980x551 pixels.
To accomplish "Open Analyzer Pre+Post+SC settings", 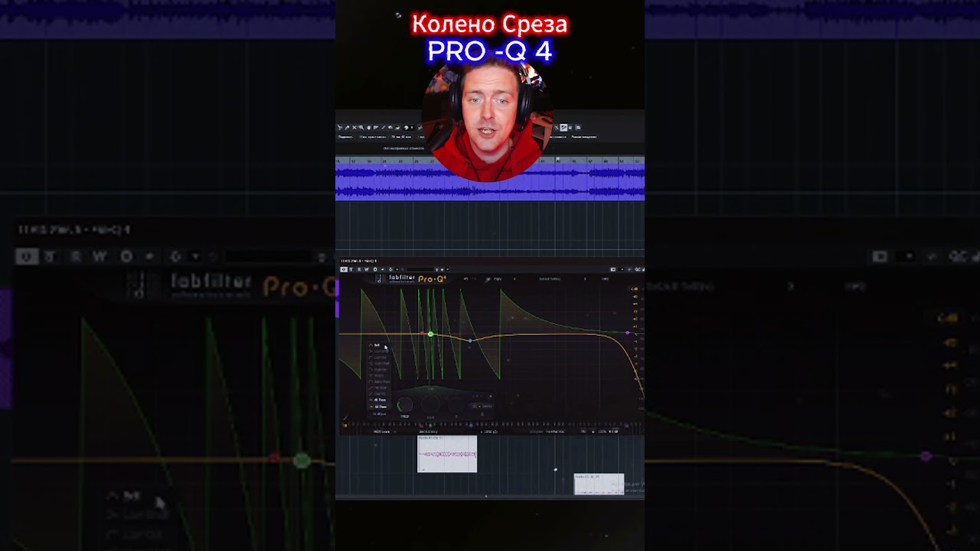I will tap(554, 432).
